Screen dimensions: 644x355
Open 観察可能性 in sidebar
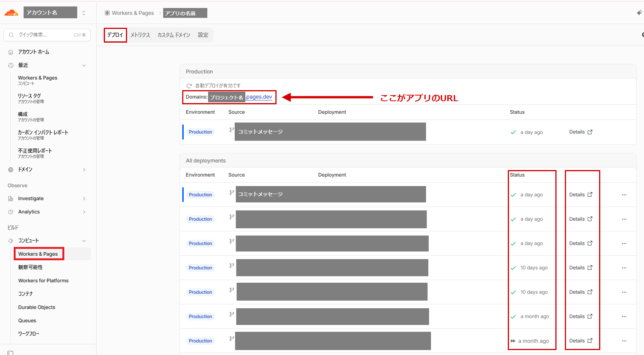tap(30, 267)
